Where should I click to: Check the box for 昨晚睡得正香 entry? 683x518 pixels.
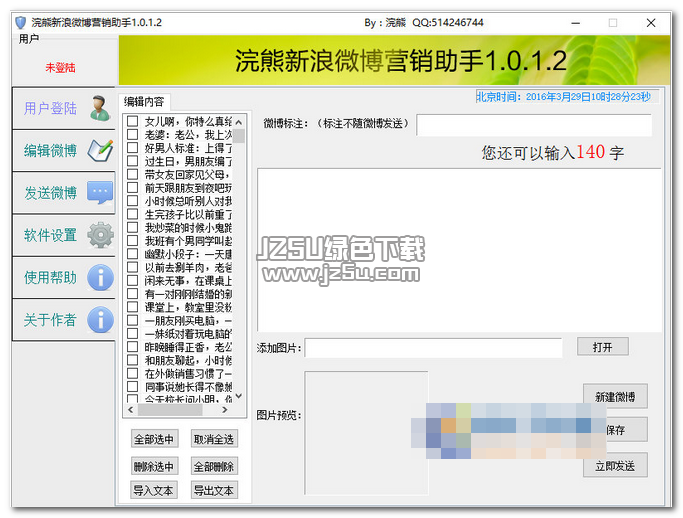pos(132,347)
